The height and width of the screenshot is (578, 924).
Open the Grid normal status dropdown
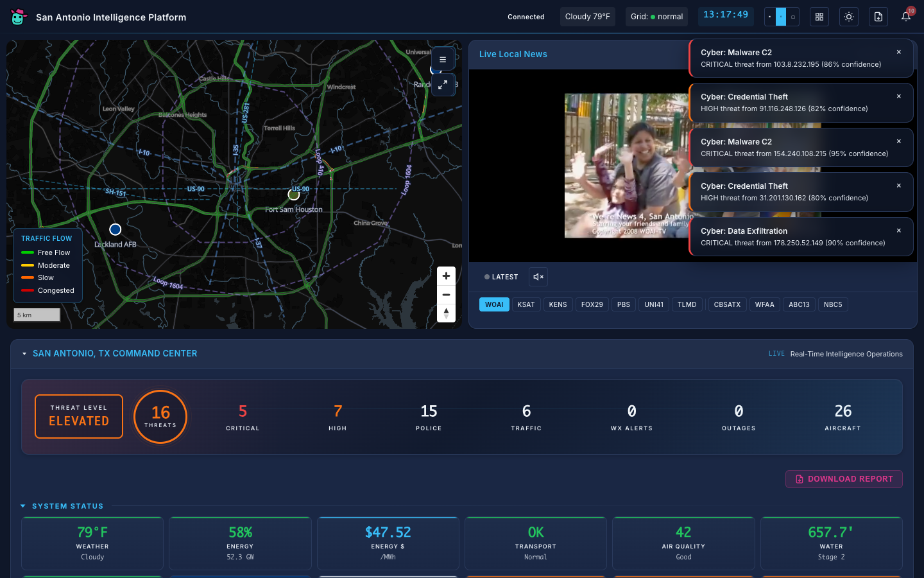point(656,16)
